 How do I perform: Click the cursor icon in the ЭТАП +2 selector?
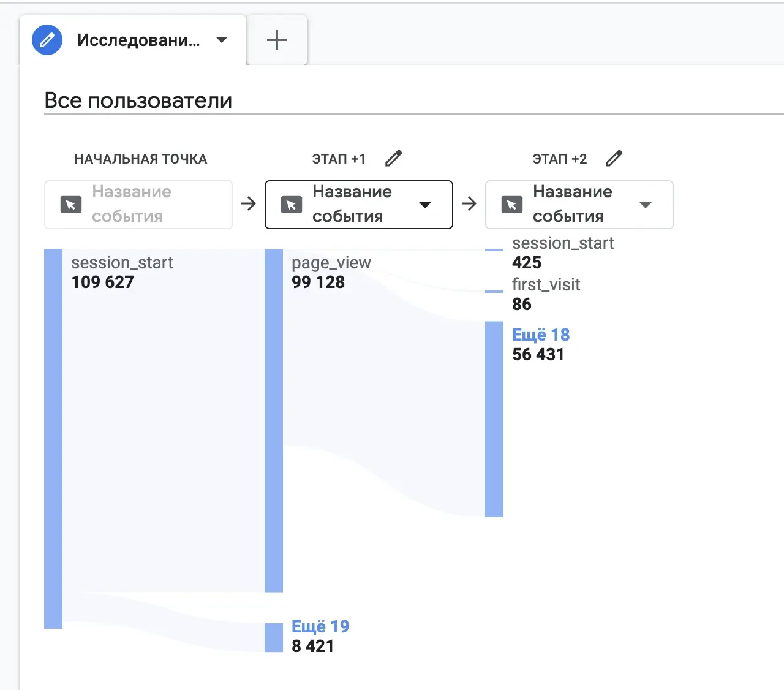click(512, 205)
